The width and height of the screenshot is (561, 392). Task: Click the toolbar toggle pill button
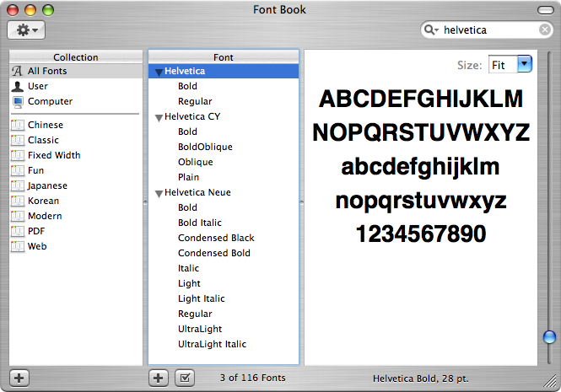click(546, 10)
